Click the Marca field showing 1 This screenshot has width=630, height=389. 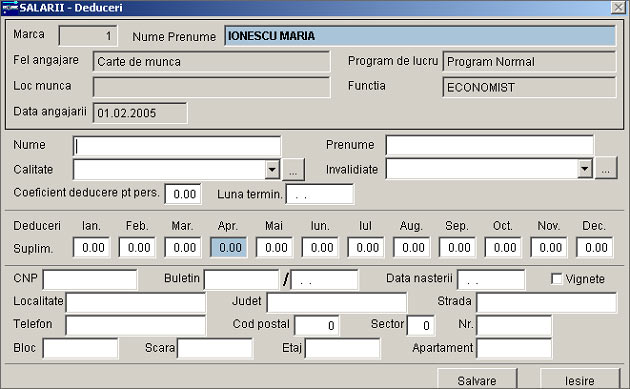pos(88,36)
